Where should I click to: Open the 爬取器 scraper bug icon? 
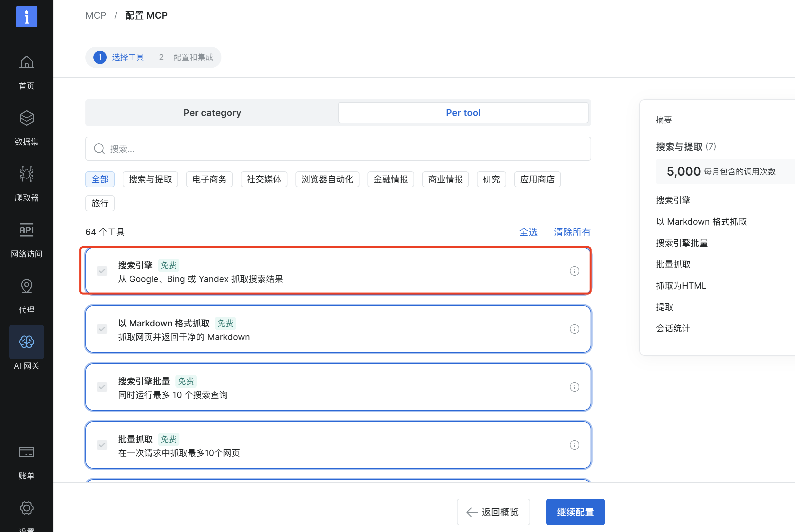click(26, 174)
